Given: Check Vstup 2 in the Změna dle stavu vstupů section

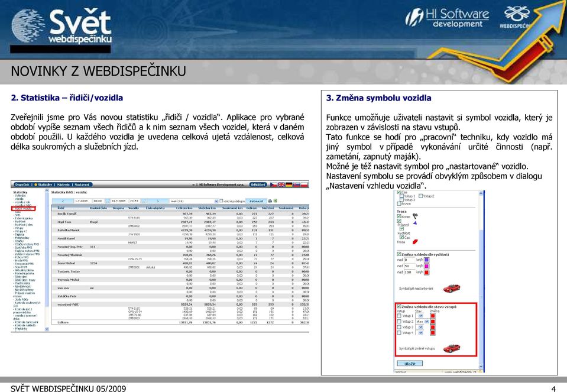Looking at the screenshot, I should click(399, 322).
